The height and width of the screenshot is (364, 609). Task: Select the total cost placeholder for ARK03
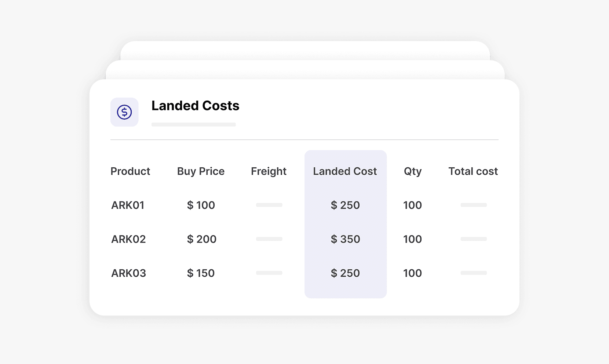coord(474,273)
